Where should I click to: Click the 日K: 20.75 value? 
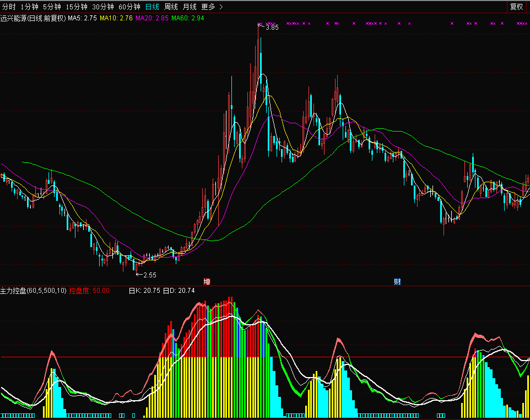tap(144, 291)
